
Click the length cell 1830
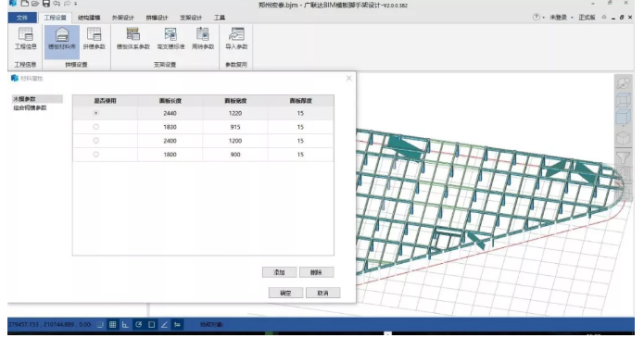tap(170, 127)
